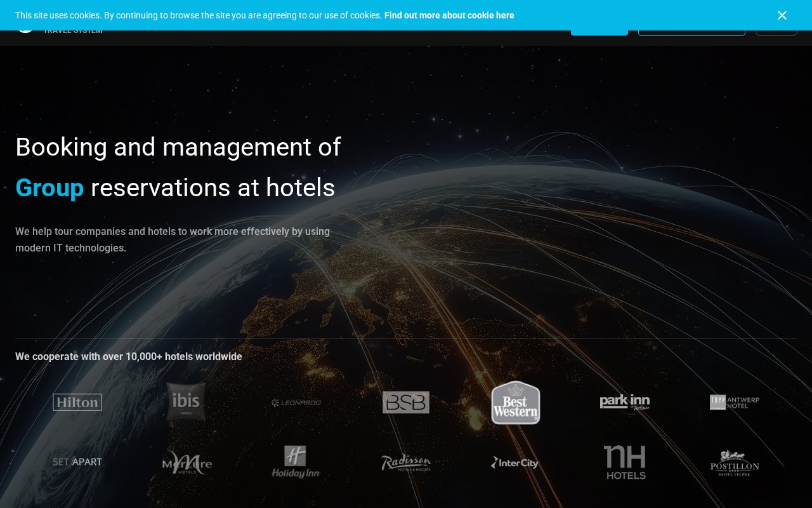Open 'Find out more about cookie here' link

[449, 15]
